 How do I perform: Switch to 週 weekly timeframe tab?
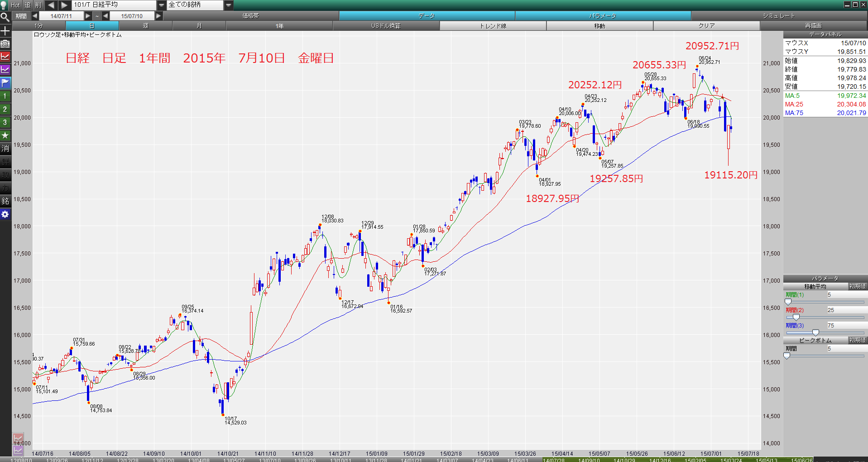coord(145,26)
